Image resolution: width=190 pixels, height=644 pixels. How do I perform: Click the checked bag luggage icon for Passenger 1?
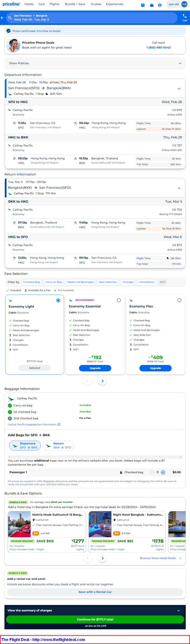[x=121, y=472]
